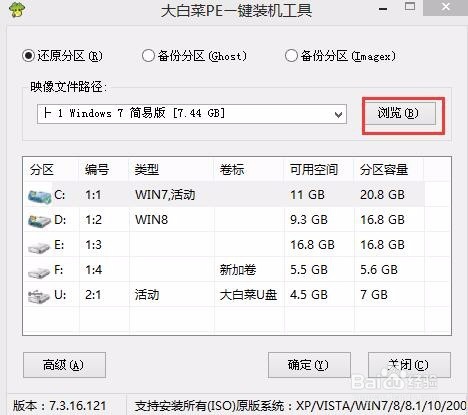The width and height of the screenshot is (468, 415).
Task: Select the 备份分区 (Ghost) radio option
Action: 194,56
